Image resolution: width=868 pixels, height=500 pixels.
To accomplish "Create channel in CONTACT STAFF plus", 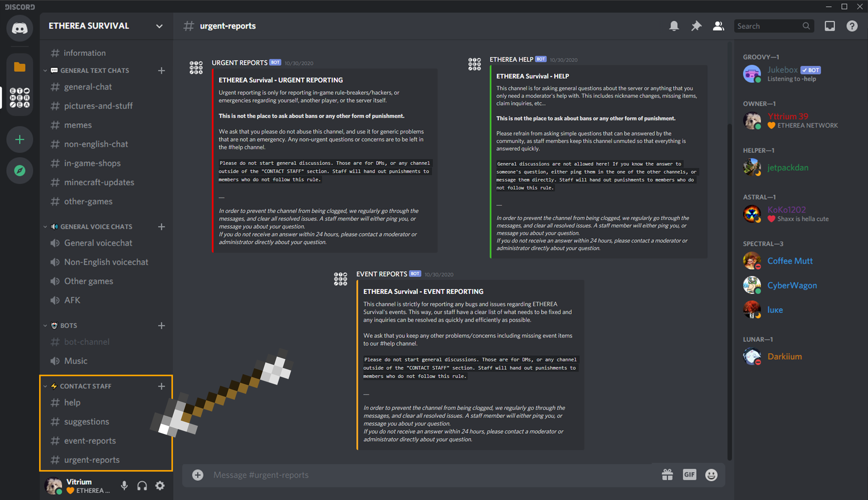I will click(x=162, y=387).
